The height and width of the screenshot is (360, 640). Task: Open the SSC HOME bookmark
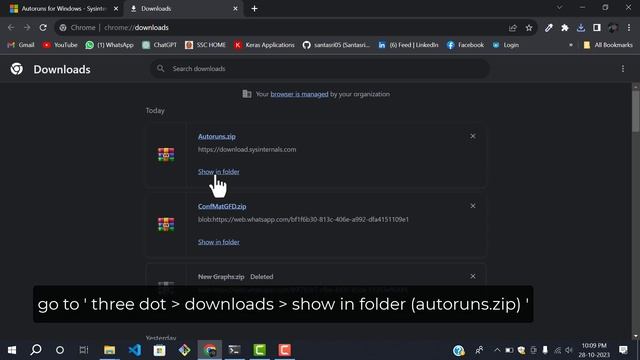(x=205, y=45)
